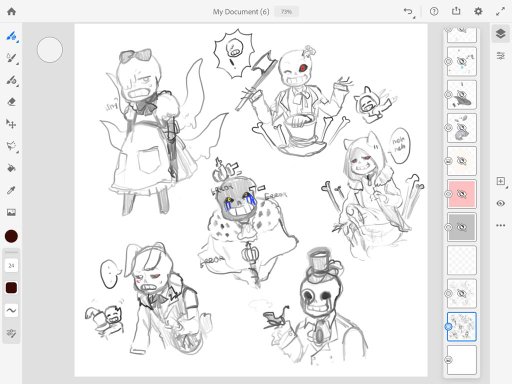Show the hidden pink layer
Image resolution: width=512 pixels, height=384 pixels.
pos(462,194)
